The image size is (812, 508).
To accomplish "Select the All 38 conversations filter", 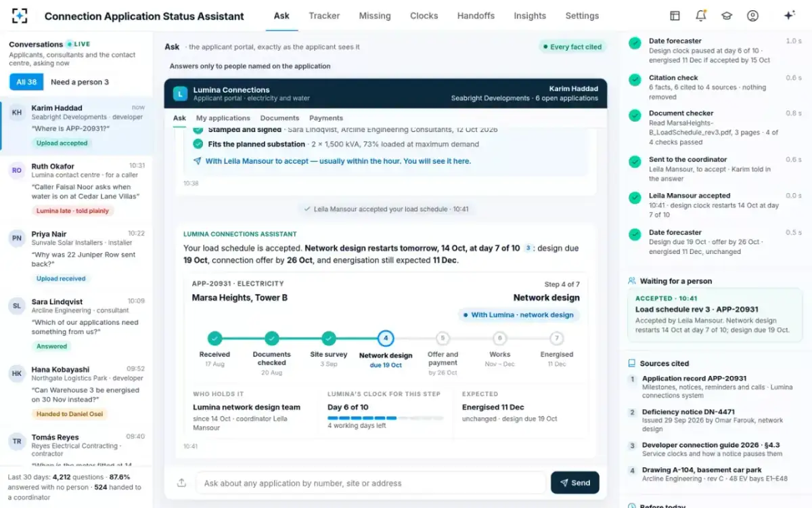I will tap(26, 82).
